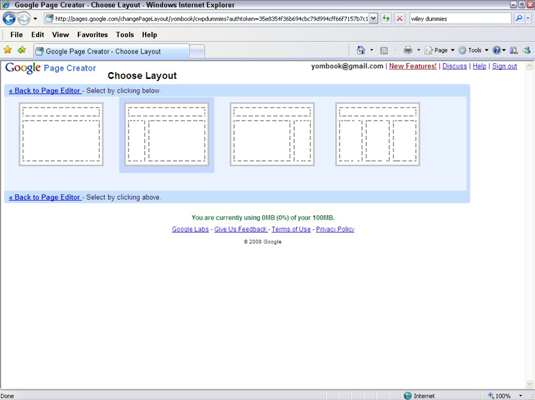Viewport: 535px width, 400px height.
Task: Click the browser Forward arrow
Action: 24,18
